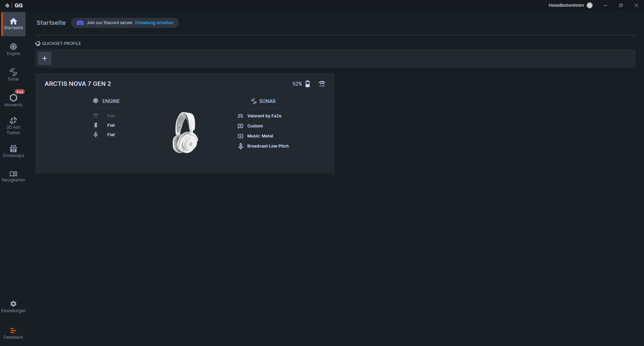Viewport: 644px width, 346px height.
Task: Click the white headset image
Action: click(x=185, y=133)
